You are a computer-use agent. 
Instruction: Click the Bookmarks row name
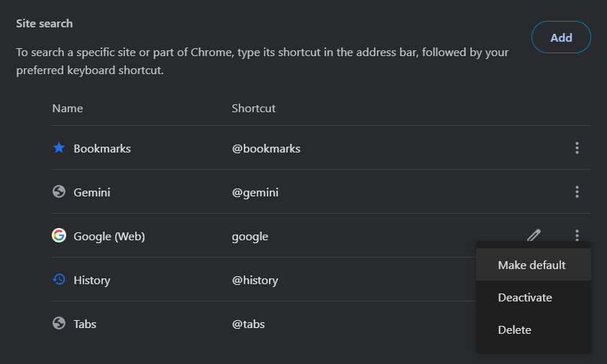(102, 149)
